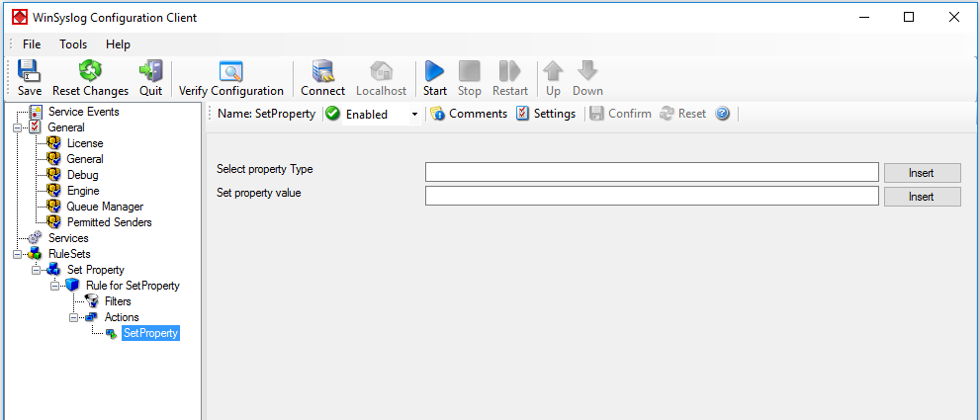Image resolution: width=980 pixels, height=420 pixels.
Task: Click Insert beside Select property Type
Action: point(922,173)
